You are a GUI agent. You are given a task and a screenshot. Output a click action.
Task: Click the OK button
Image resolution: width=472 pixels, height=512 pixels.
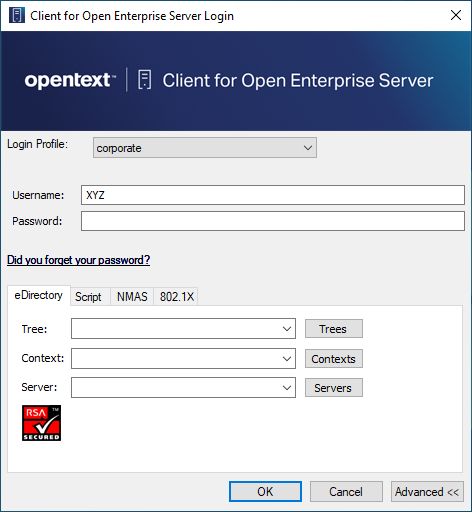pyautogui.click(x=265, y=491)
